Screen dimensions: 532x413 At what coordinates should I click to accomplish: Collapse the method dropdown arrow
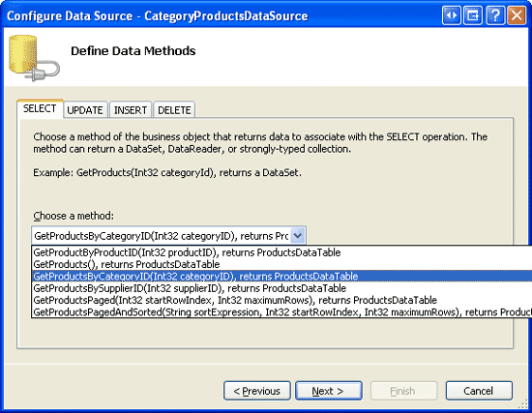(x=298, y=235)
